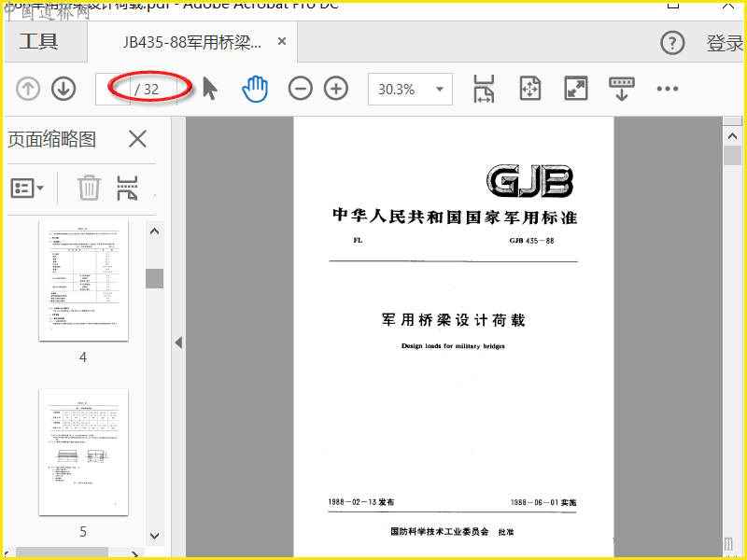Open the help question mark menu
Screen dimensions: 747x560
672,43
